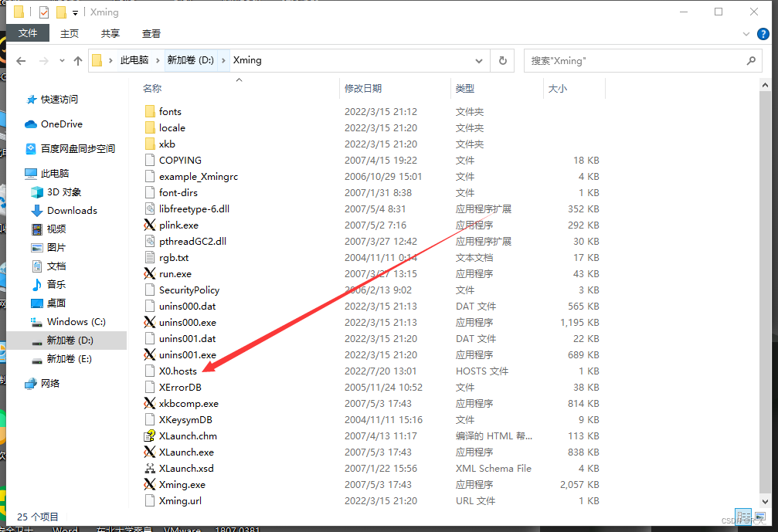Click the run.exe X icon
Screen dimensions: 778x532
pyautogui.click(x=149, y=273)
